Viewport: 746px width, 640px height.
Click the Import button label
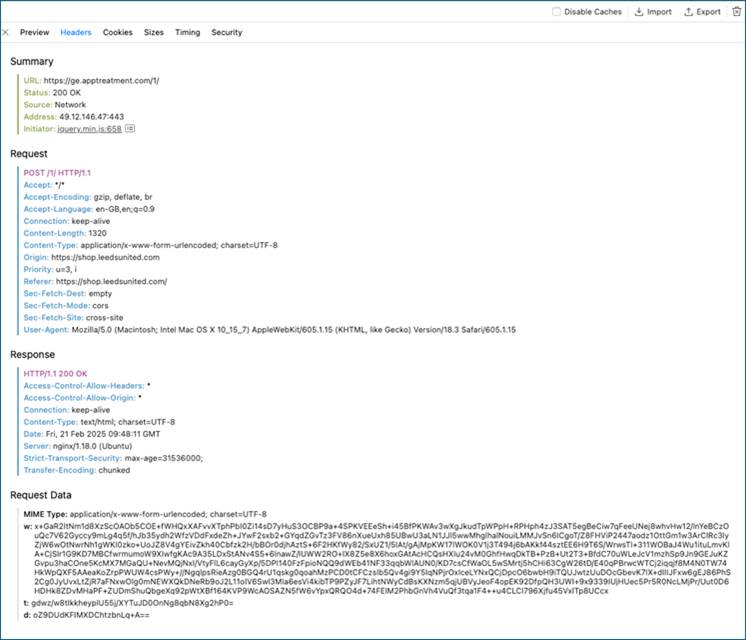tap(659, 12)
